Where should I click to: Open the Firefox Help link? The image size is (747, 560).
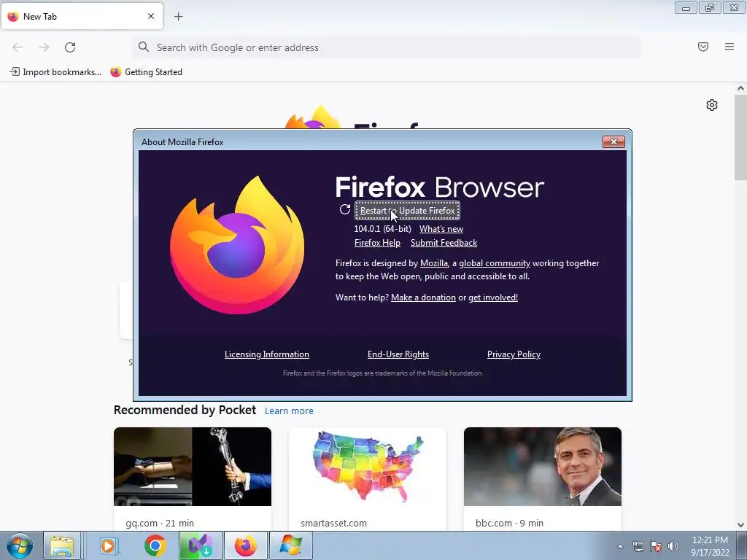pyautogui.click(x=377, y=243)
